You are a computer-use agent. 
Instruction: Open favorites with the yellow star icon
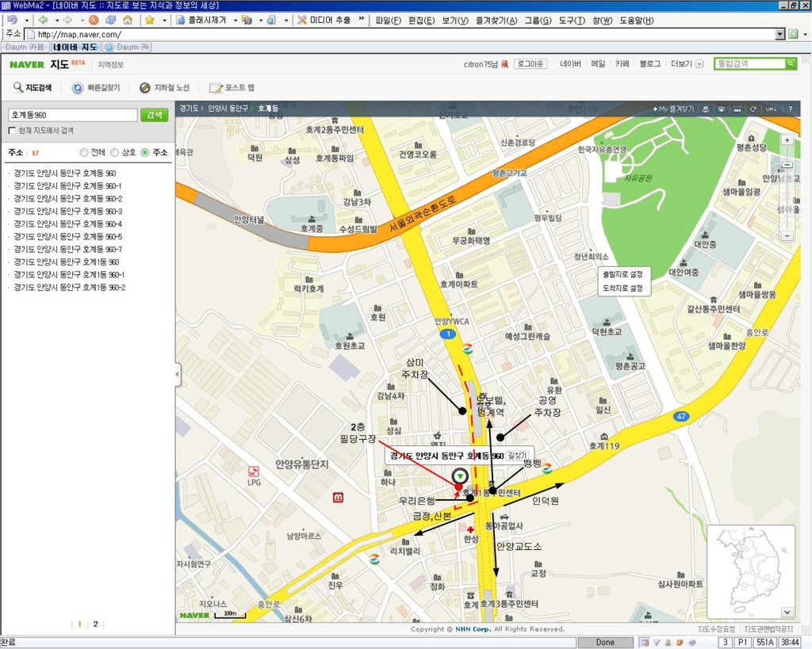click(150, 20)
